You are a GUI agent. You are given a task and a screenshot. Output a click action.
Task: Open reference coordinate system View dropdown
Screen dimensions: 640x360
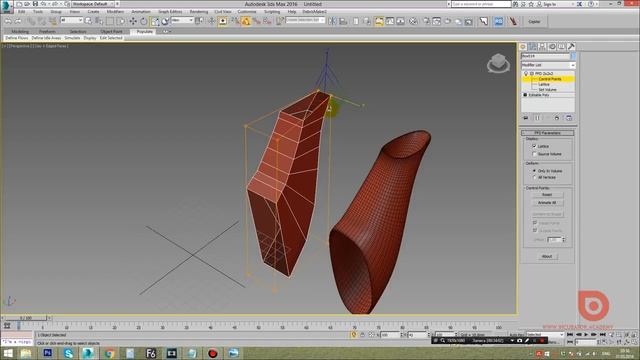[x=182, y=20]
